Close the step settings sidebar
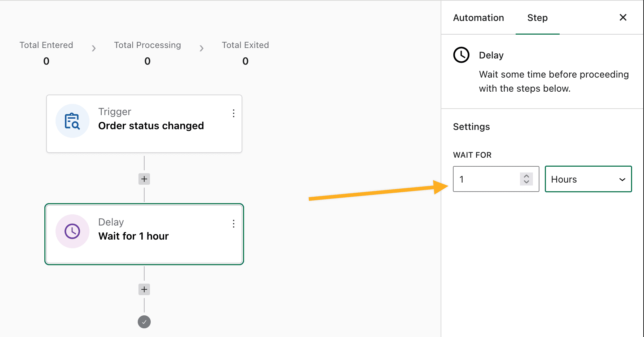 pyautogui.click(x=623, y=17)
